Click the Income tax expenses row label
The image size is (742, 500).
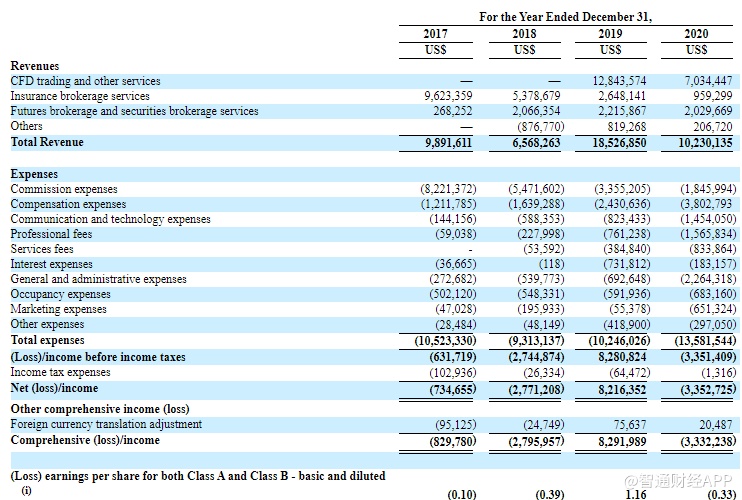[x=59, y=372]
